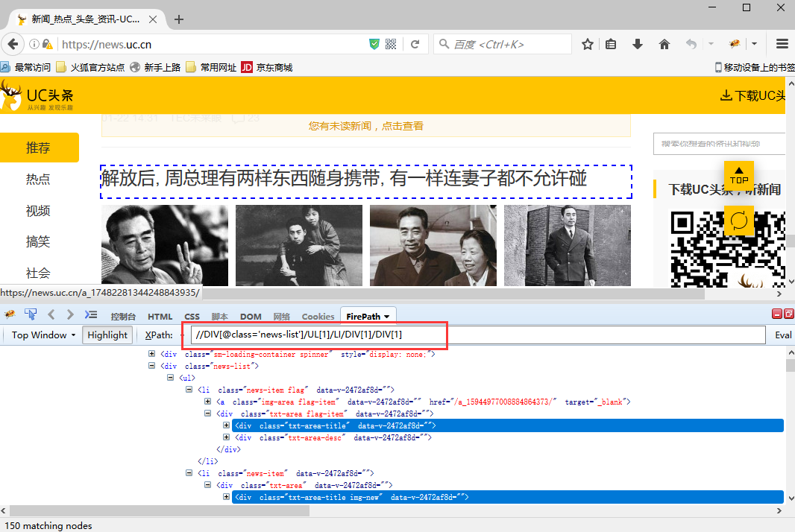Image resolution: width=795 pixels, height=532 pixels.
Task: Open the Firefox hamburger menu
Action: point(782,45)
